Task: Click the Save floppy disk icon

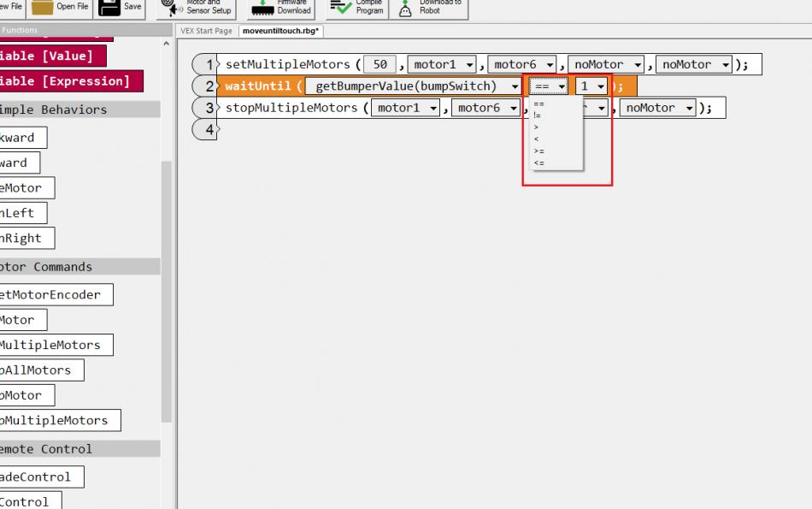Action: coord(109,7)
